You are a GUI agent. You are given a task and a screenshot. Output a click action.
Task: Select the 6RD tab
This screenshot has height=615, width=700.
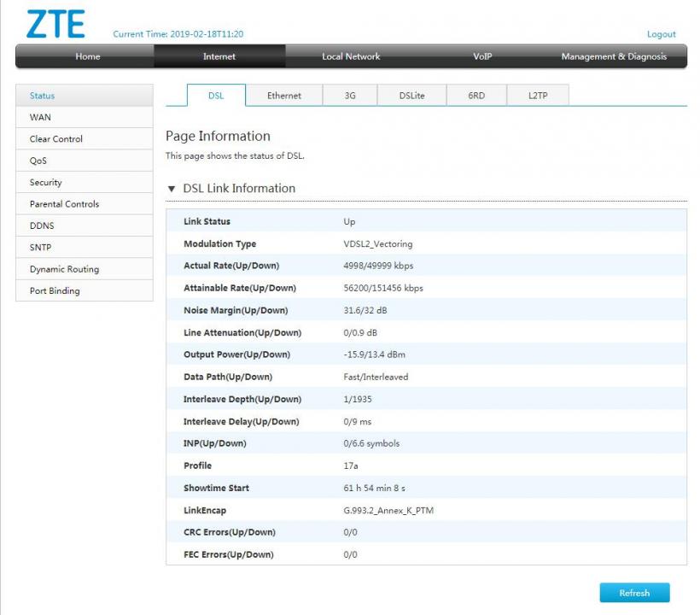click(x=476, y=96)
